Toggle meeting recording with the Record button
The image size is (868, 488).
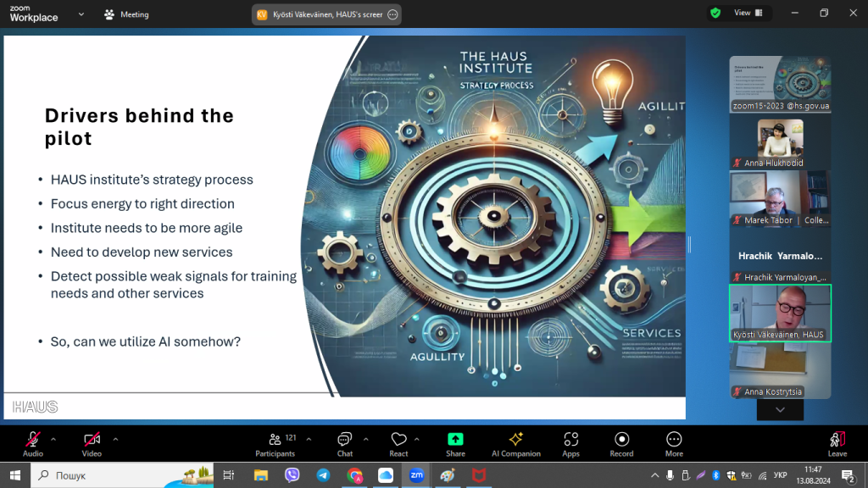click(621, 443)
